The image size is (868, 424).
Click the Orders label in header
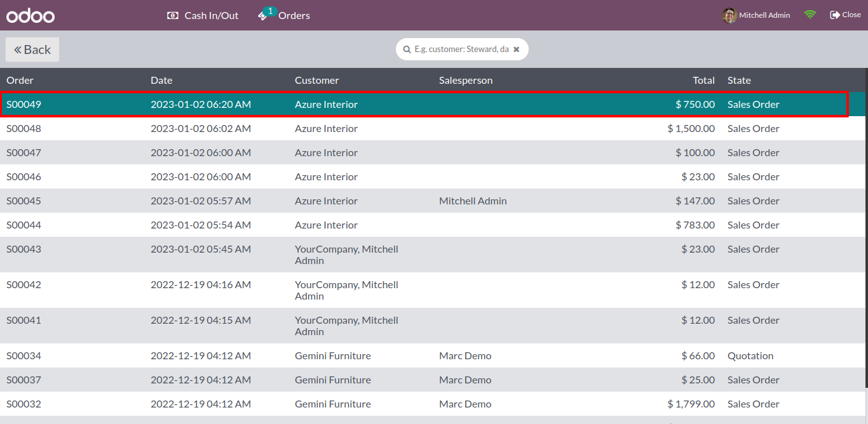[x=294, y=15]
